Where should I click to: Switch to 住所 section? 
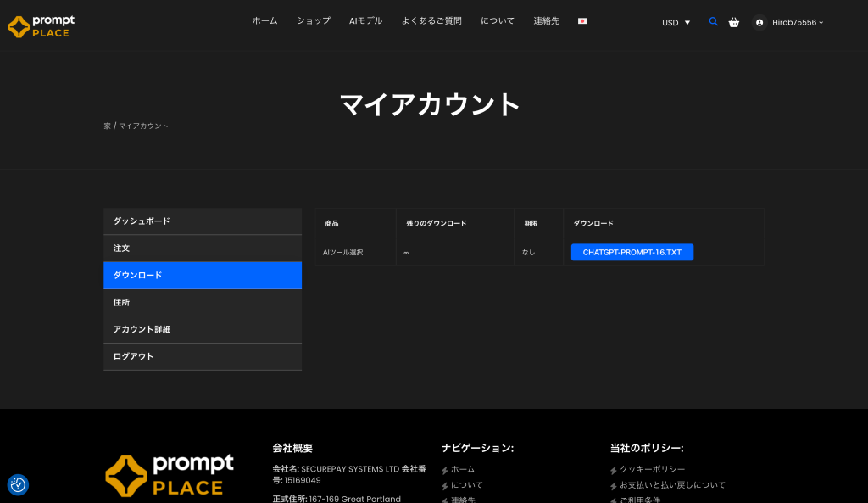click(202, 303)
